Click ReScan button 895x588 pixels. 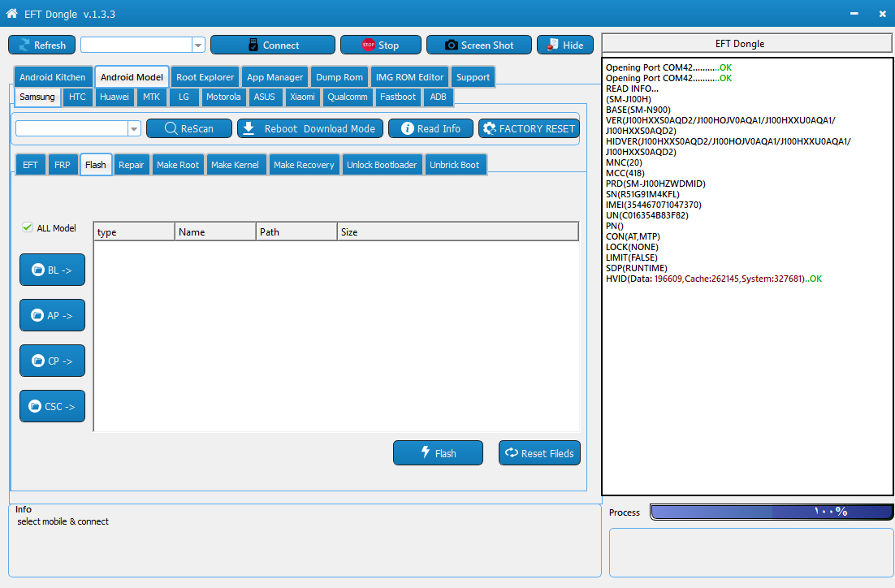(189, 128)
